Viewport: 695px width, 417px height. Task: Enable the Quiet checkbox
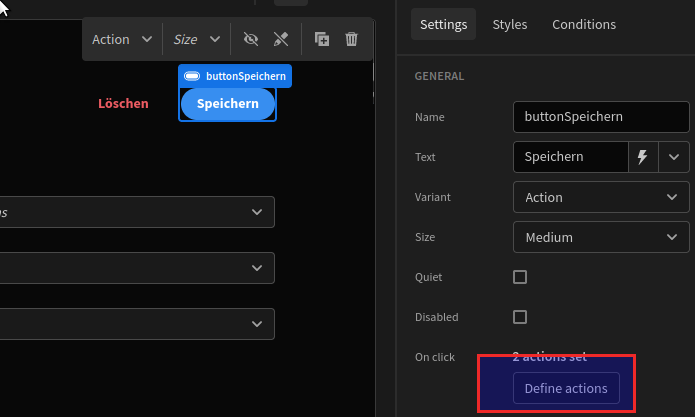tap(520, 277)
